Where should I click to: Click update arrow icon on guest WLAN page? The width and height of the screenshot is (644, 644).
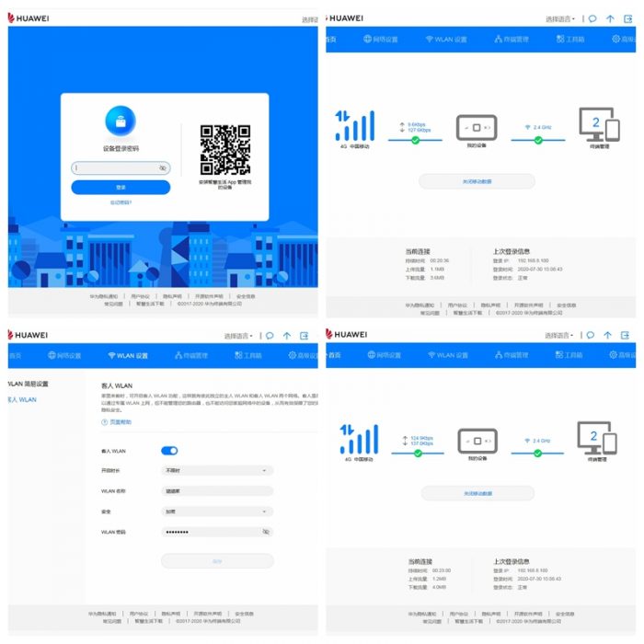[x=287, y=336]
